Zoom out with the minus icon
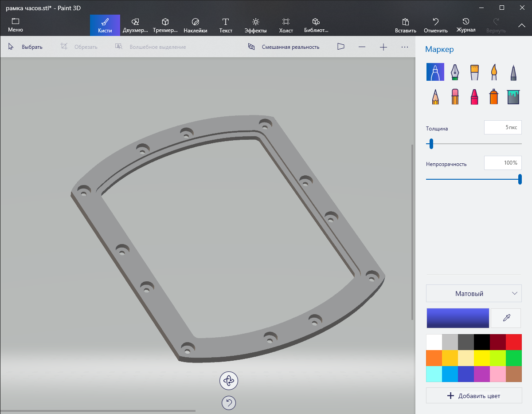 tap(362, 47)
